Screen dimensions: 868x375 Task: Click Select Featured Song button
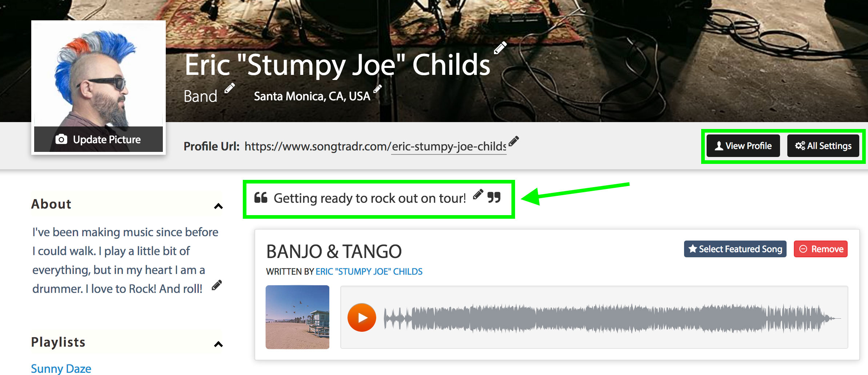click(735, 249)
